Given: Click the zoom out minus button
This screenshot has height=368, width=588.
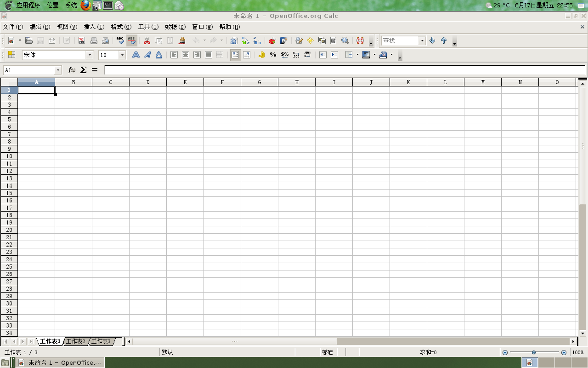Looking at the screenshot, I should (x=505, y=352).
